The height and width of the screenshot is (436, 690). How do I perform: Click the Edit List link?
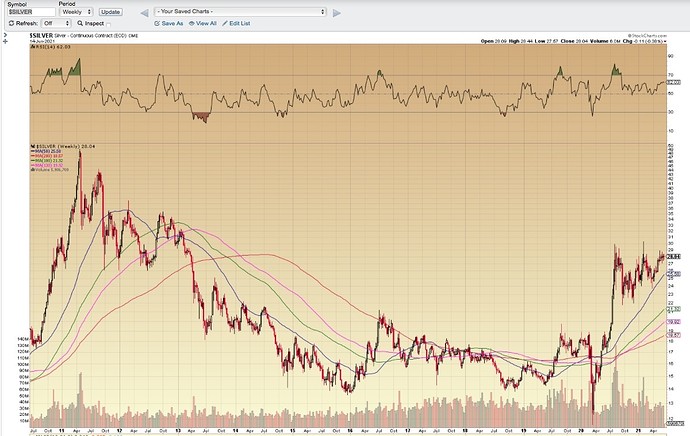coord(236,23)
